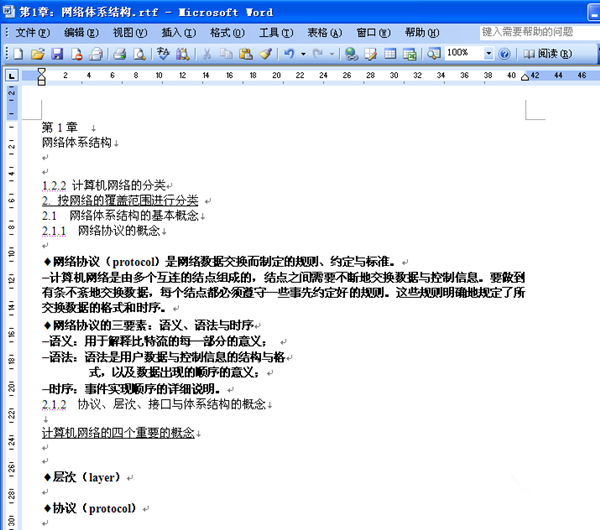
Task: Toggle the Document Map icon
Action: point(434,54)
